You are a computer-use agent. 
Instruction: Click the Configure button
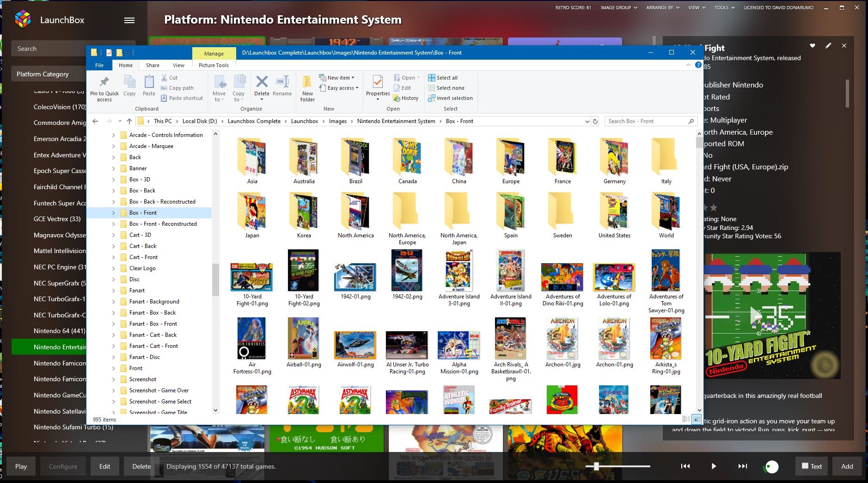(63, 466)
